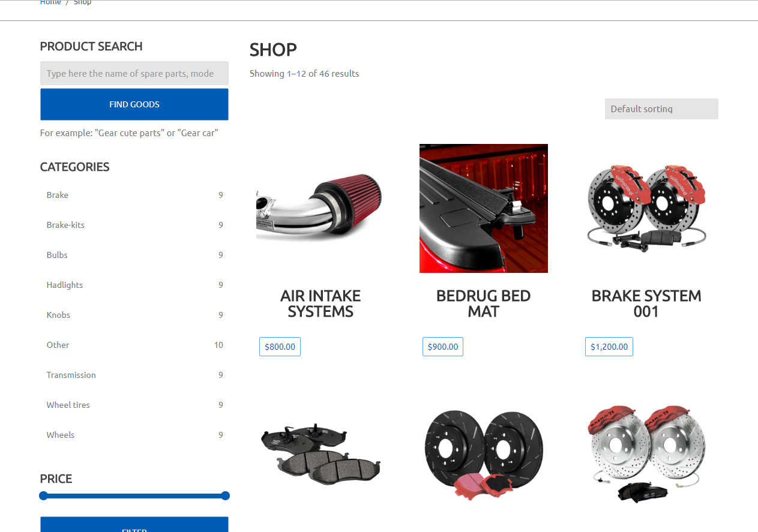This screenshot has height=532, width=758.
Task: Click the left handle of price slider
Action: click(x=43, y=495)
